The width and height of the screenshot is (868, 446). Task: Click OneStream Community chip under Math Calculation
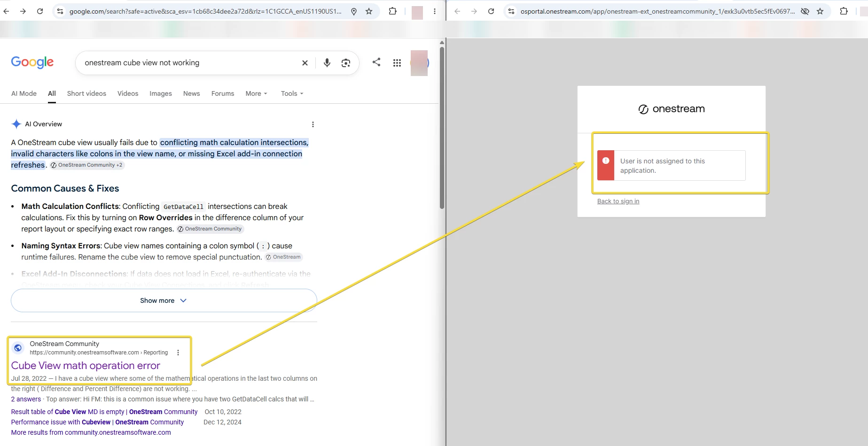coord(210,229)
